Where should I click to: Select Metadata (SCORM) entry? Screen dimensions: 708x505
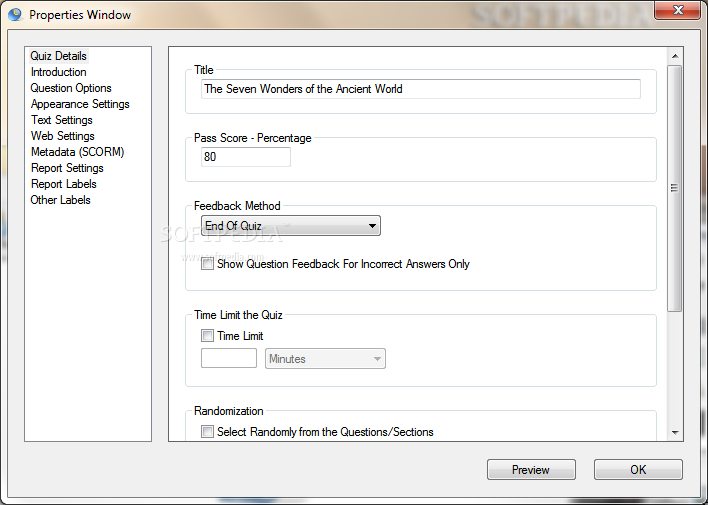pos(77,152)
